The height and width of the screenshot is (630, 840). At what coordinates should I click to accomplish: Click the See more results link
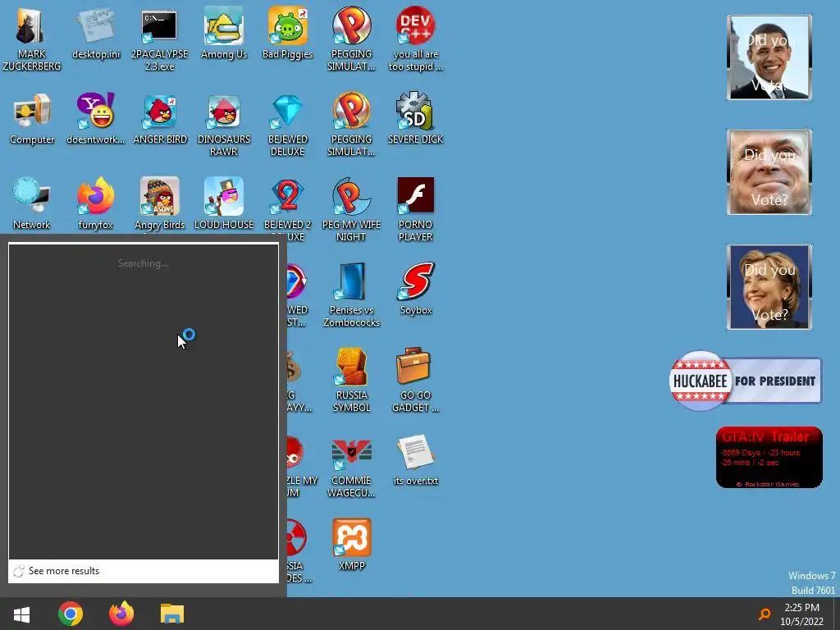64,571
